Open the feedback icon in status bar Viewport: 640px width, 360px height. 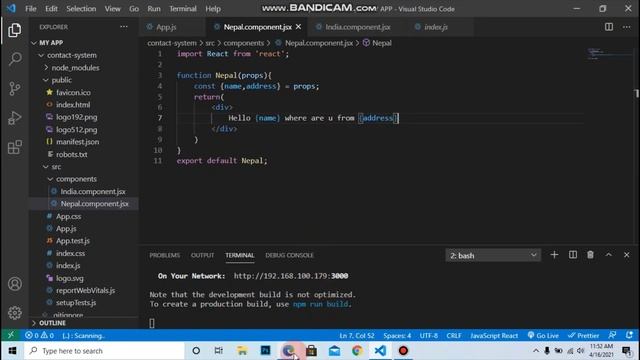pyautogui.click(x=612, y=335)
